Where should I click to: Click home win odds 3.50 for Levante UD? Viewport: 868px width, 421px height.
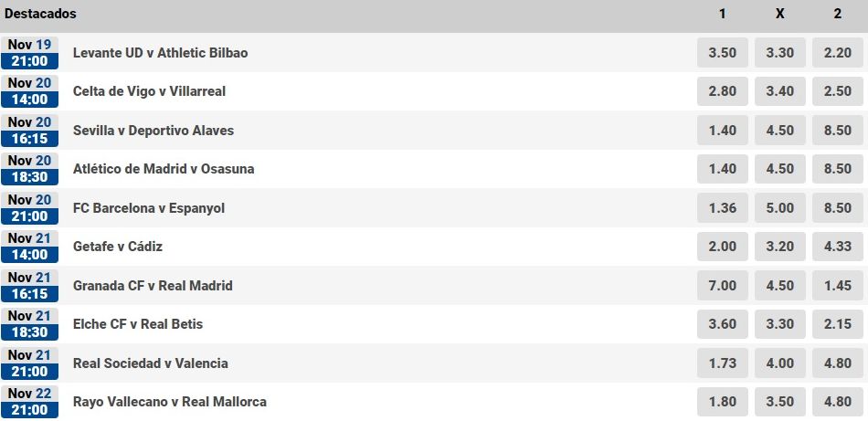(722, 53)
